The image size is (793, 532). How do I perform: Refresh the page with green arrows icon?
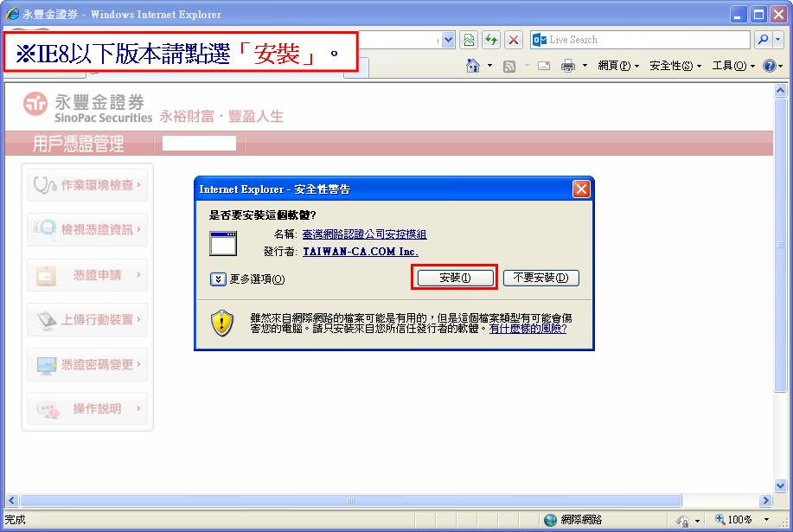491,40
